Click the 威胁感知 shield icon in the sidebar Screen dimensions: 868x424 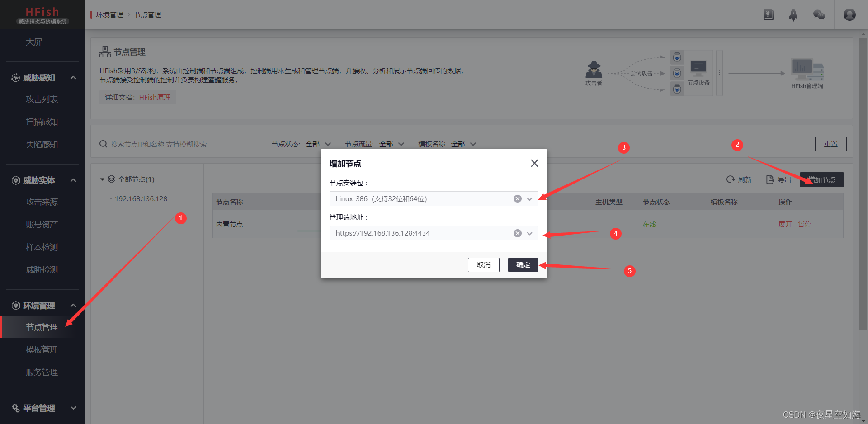coord(15,77)
